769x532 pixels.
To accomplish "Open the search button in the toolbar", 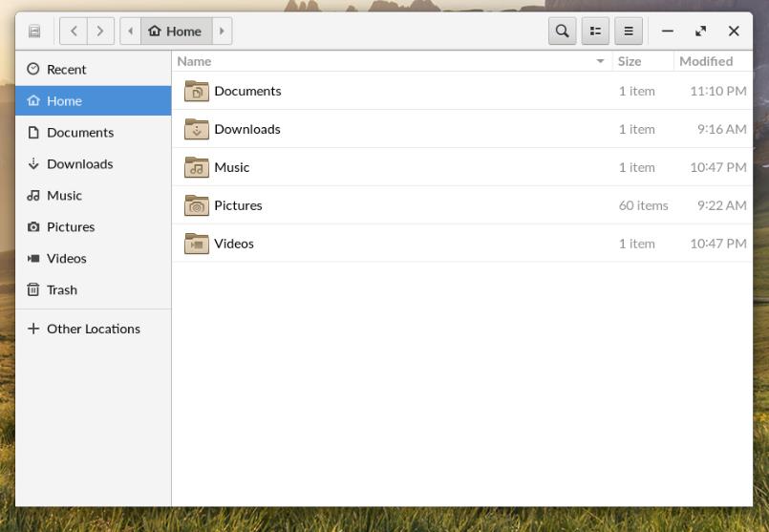I will click(562, 31).
